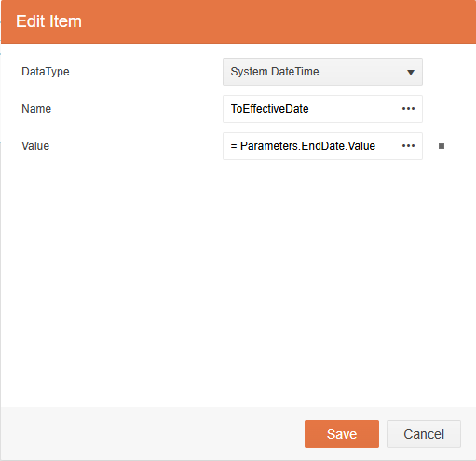This screenshot has height=461, width=476.
Task: Click the blank white dialog body
Action: [x=238, y=279]
